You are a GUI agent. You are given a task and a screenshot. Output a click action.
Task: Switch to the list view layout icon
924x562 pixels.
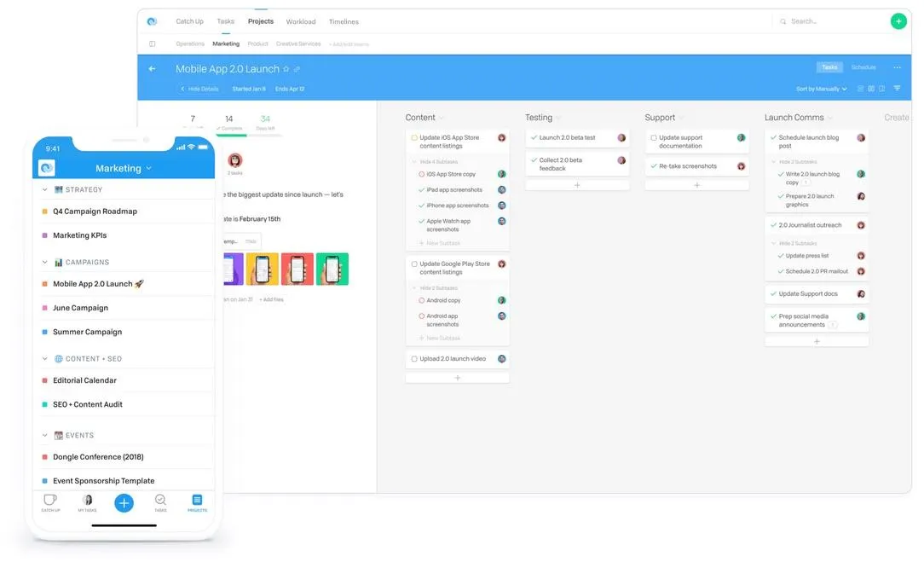(x=860, y=89)
